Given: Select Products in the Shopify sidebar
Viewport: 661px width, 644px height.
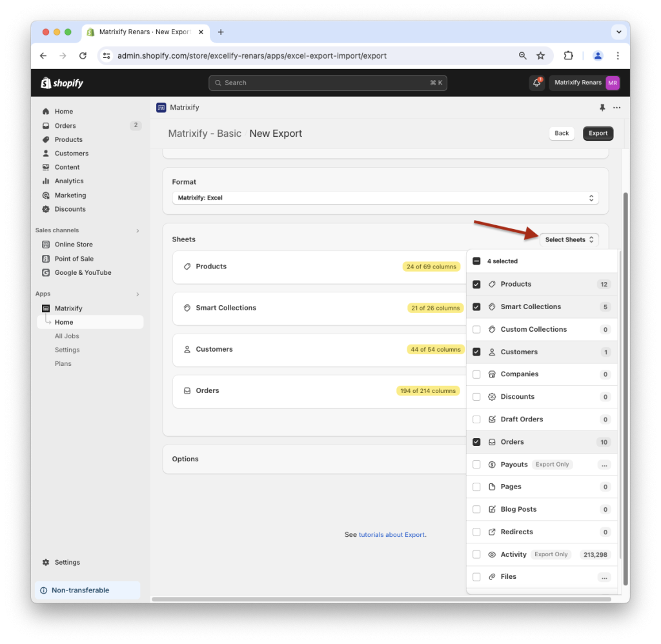Looking at the screenshot, I should pos(67,139).
